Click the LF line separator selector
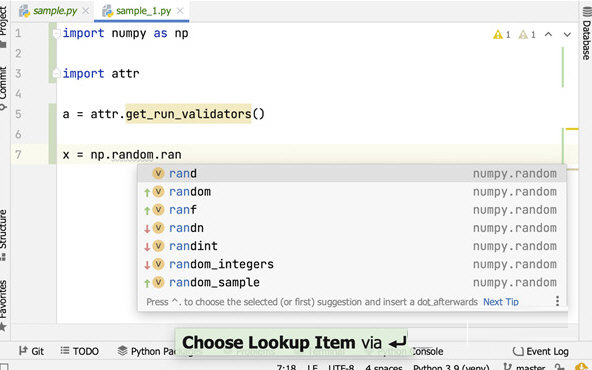The height and width of the screenshot is (370, 592). 312,367
